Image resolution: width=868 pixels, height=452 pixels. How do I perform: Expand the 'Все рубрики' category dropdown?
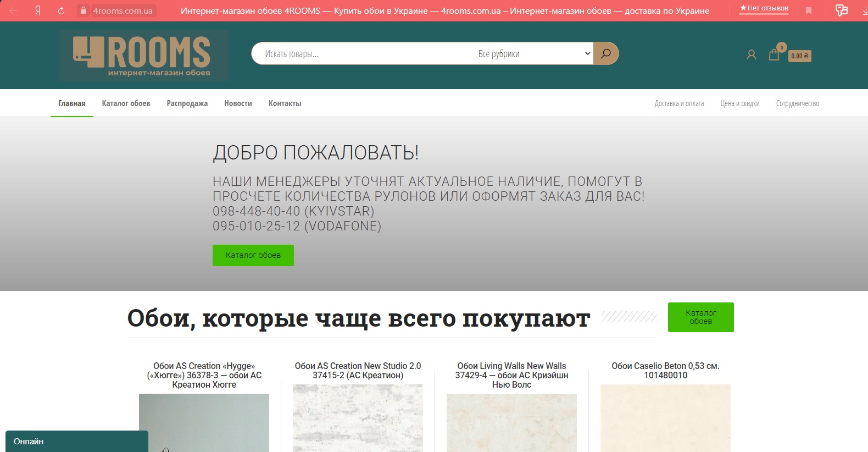tap(533, 53)
